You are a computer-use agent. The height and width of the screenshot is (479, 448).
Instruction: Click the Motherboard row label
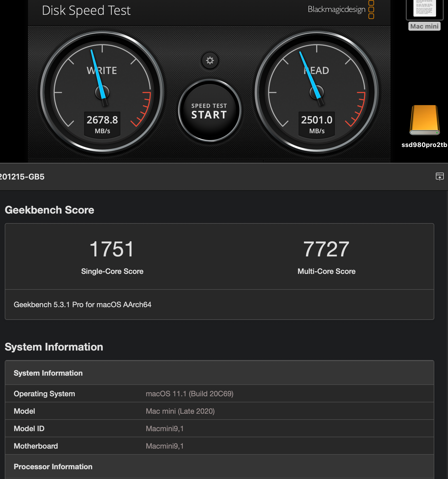pos(36,446)
